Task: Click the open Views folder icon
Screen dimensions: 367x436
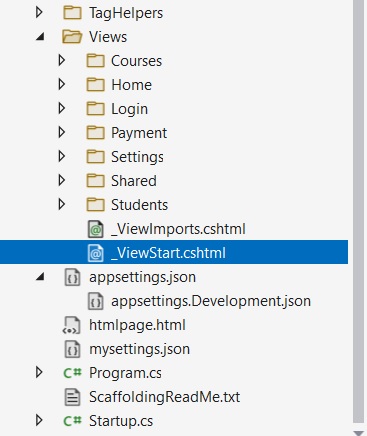Action: [72, 37]
